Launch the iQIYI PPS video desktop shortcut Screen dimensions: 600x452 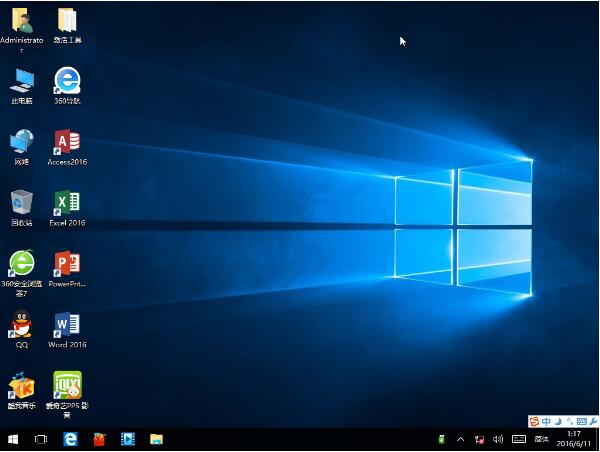[x=67, y=385]
